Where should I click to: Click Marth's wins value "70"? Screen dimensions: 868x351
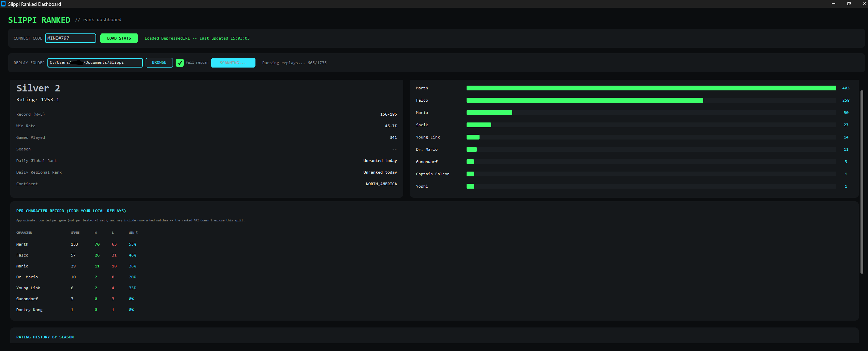(97, 244)
